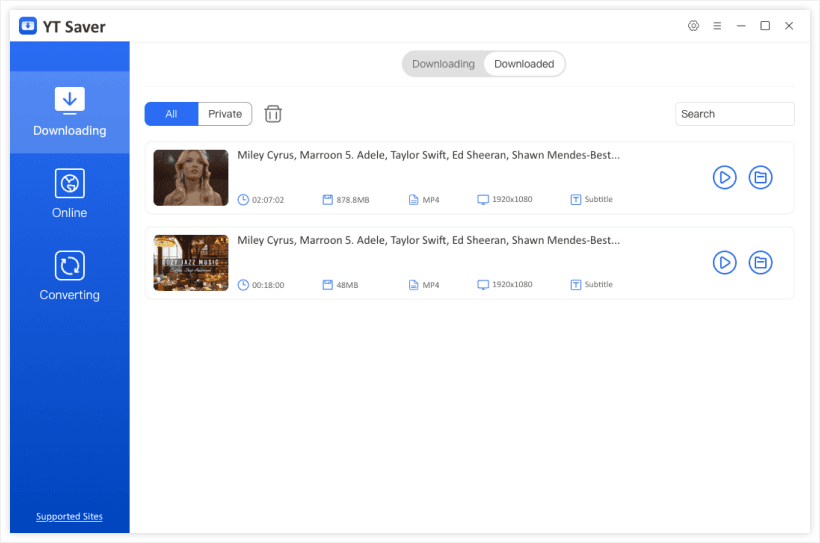This screenshot has width=820, height=543.
Task: Click the 00:18:00 duration text
Action: coord(268,285)
